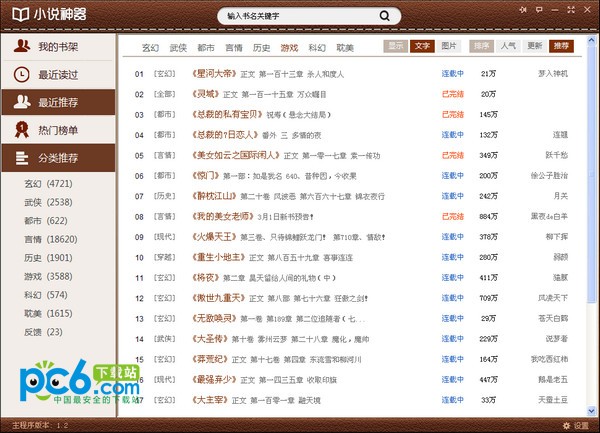The image size is (600, 433).
Task: Click the pin icon in title bar
Action: (x=523, y=10)
